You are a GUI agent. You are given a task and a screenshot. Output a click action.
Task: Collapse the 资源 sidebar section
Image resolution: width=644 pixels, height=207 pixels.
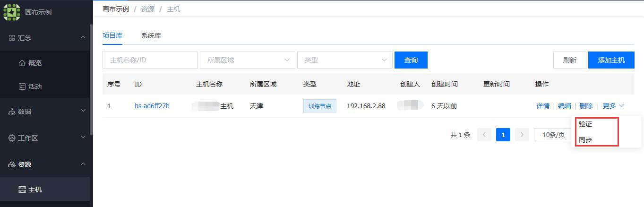pos(83,164)
